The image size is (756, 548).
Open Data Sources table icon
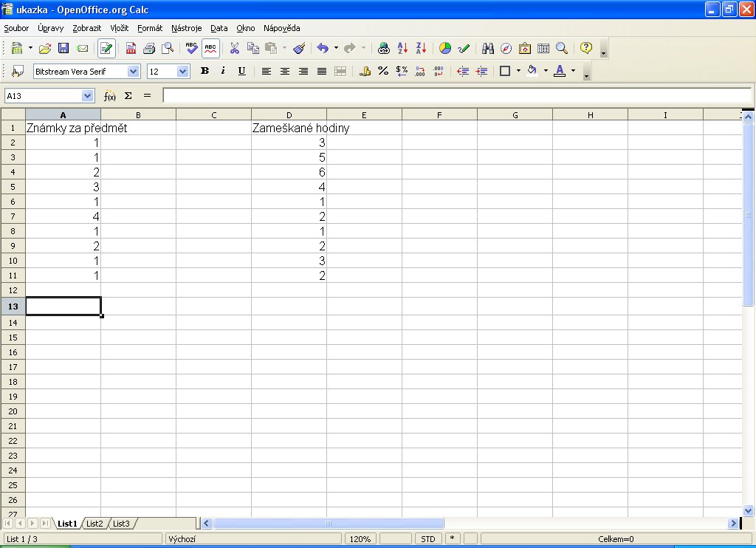543,48
